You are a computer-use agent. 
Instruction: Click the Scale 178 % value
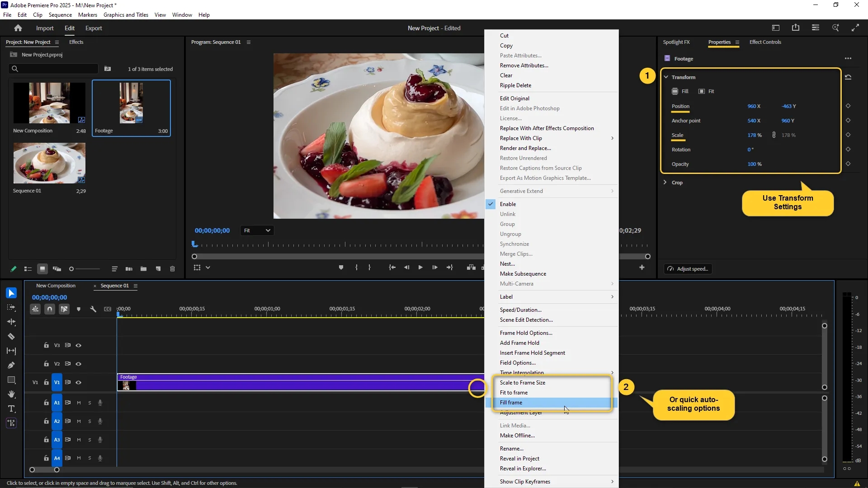(754, 135)
